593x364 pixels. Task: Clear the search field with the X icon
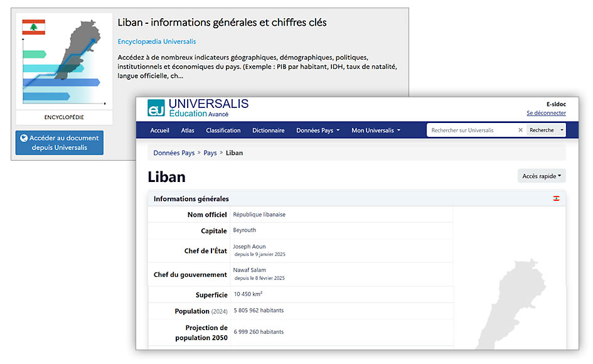tap(520, 131)
